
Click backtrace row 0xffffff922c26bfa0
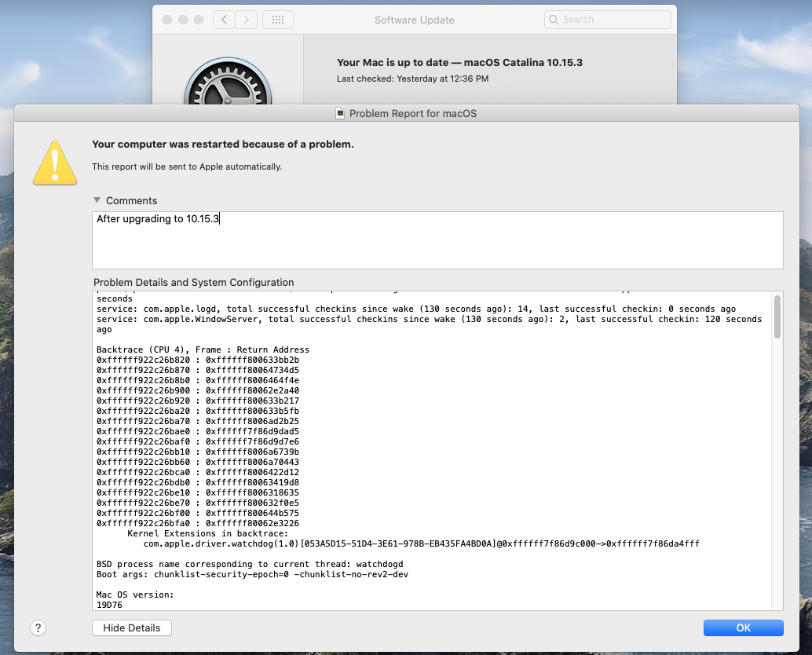(198, 524)
